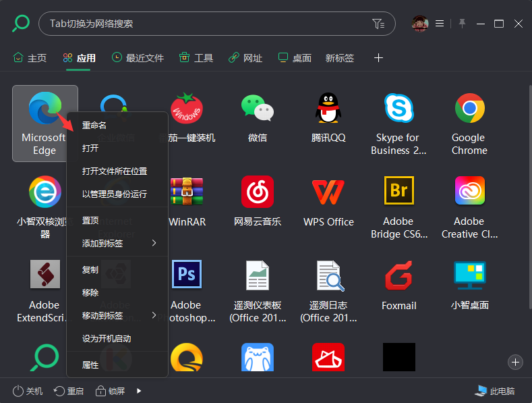532x403 pixels.
Task: Open 遥测仪表板 Office icon
Action: coord(258,275)
